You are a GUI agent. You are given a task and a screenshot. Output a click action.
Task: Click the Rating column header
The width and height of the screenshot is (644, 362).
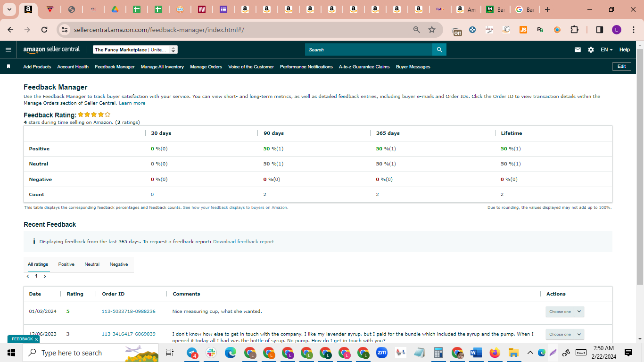click(x=75, y=294)
